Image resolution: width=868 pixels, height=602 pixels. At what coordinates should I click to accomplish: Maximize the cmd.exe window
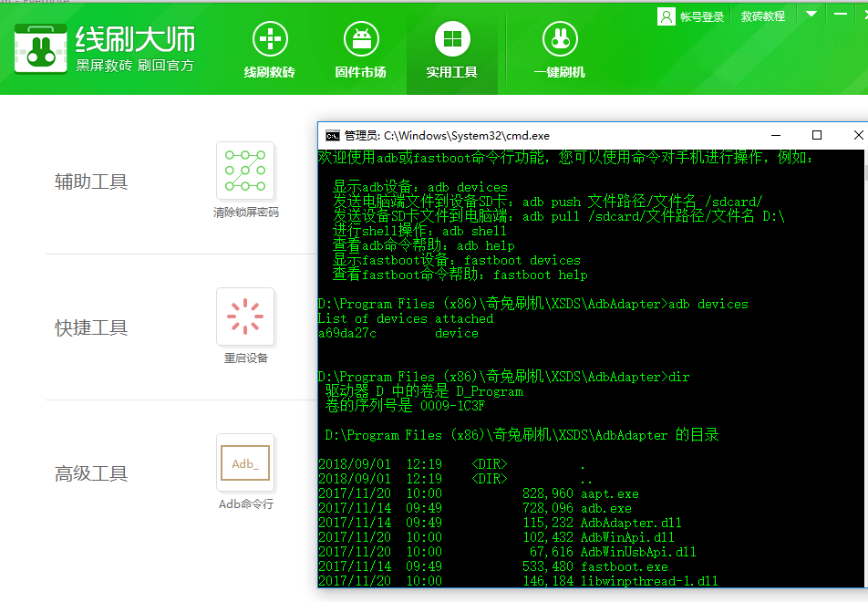(817, 135)
